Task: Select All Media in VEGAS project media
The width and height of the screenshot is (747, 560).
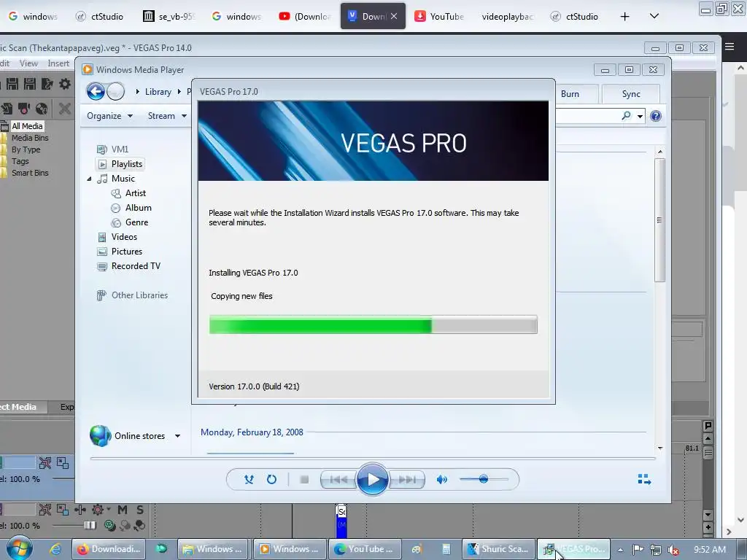Action: [27, 126]
